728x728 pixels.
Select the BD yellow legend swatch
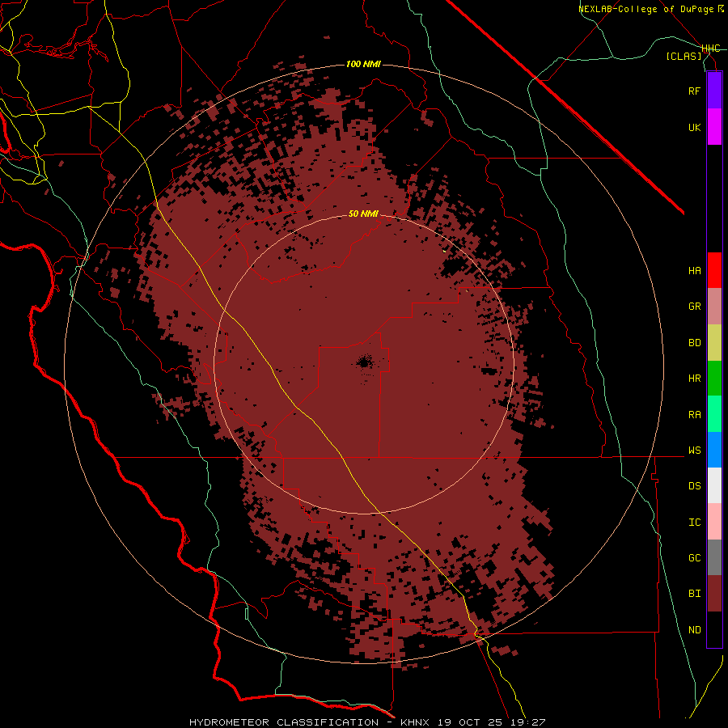coord(714,343)
